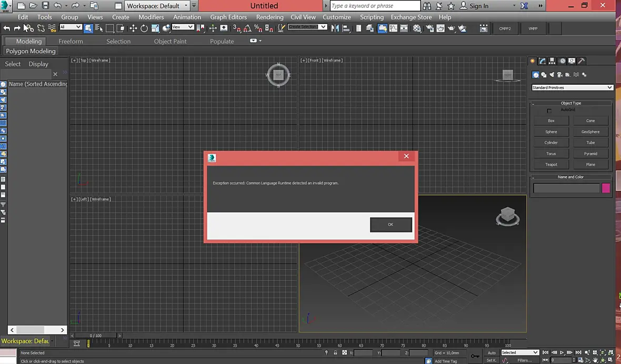
Task: Open the Layer Explorer icon
Action: (x=370, y=28)
